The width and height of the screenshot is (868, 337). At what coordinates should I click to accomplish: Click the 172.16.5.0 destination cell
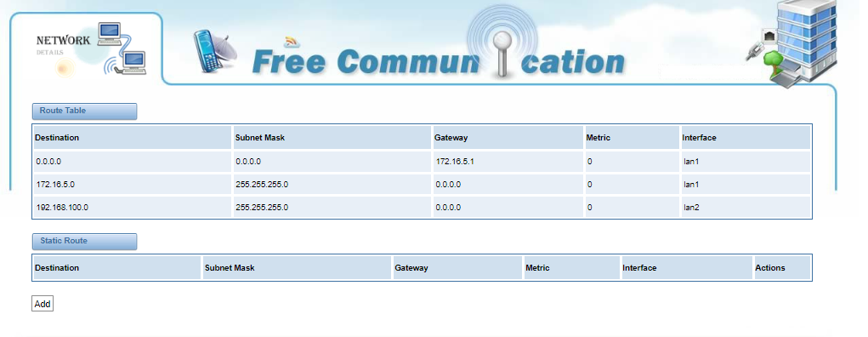click(x=132, y=184)
